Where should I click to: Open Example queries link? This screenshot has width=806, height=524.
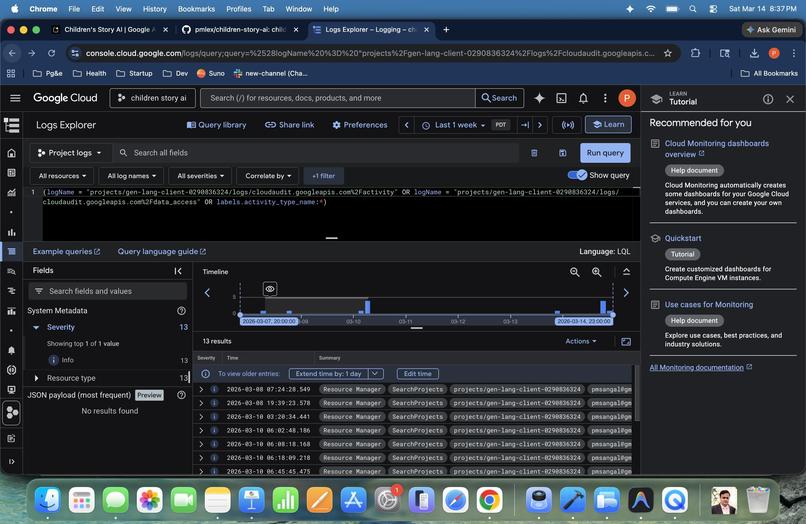(66, 251)
